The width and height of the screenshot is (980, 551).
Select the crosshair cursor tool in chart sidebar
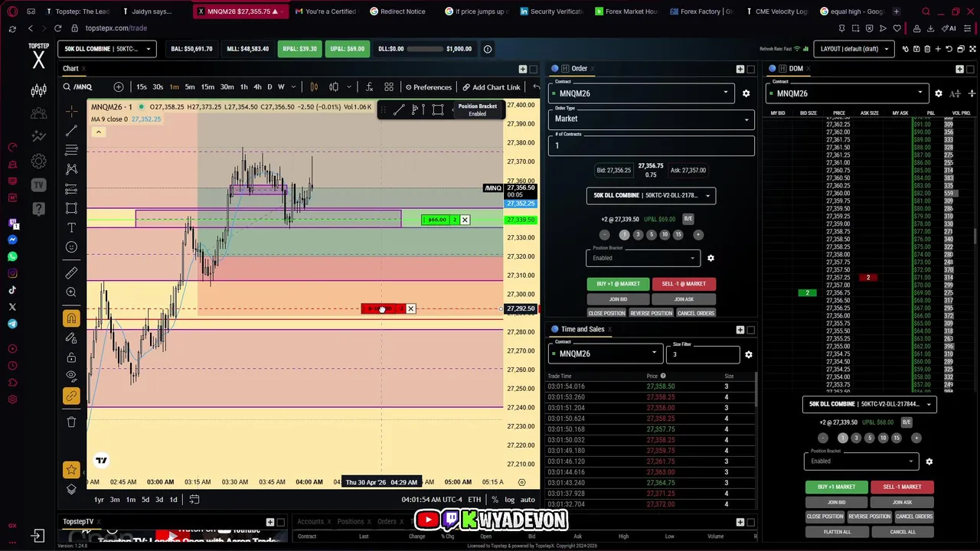71,112
